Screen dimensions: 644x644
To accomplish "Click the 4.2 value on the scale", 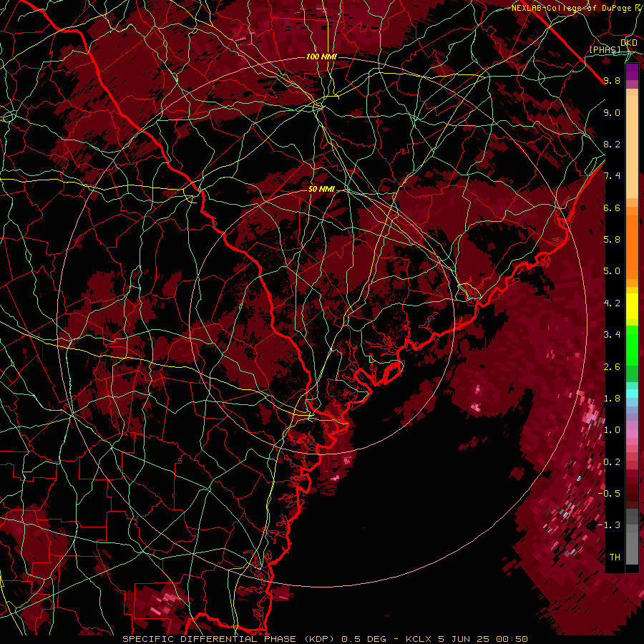I will (612, 303).
